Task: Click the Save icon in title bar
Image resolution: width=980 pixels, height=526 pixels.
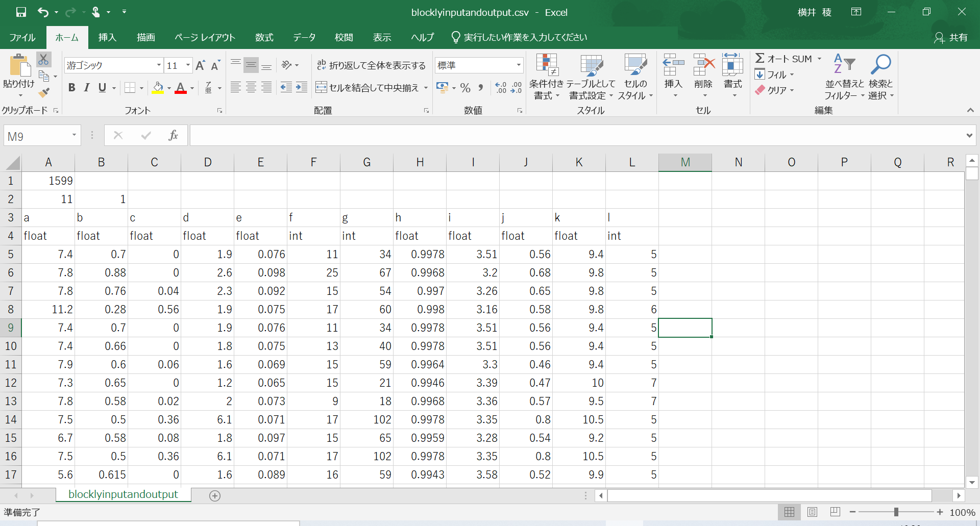Action: tap(21, 12)
